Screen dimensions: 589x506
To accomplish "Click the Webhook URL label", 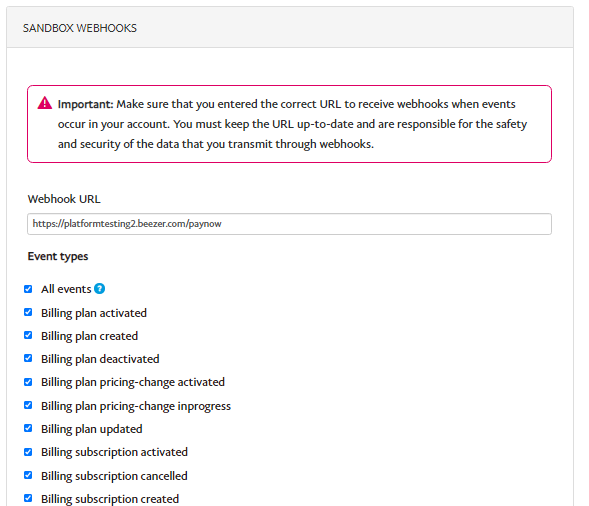I will (64, 199).
